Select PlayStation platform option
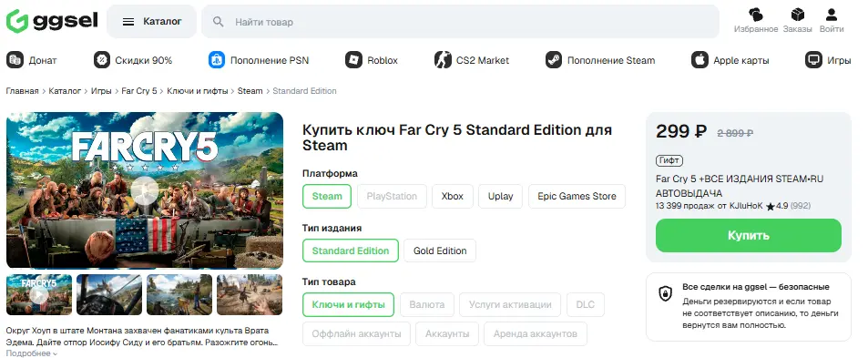868x358 pixels. [392, 197]
